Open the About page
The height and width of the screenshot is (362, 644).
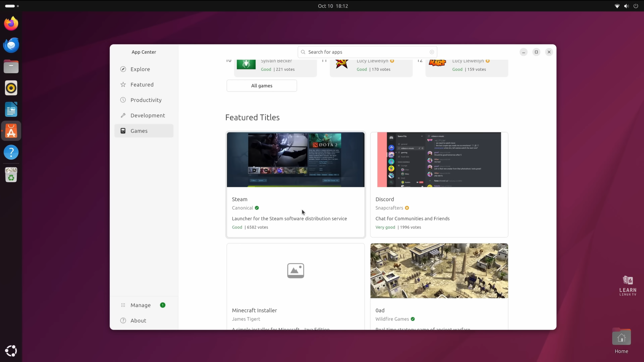(x=144, y=320)
